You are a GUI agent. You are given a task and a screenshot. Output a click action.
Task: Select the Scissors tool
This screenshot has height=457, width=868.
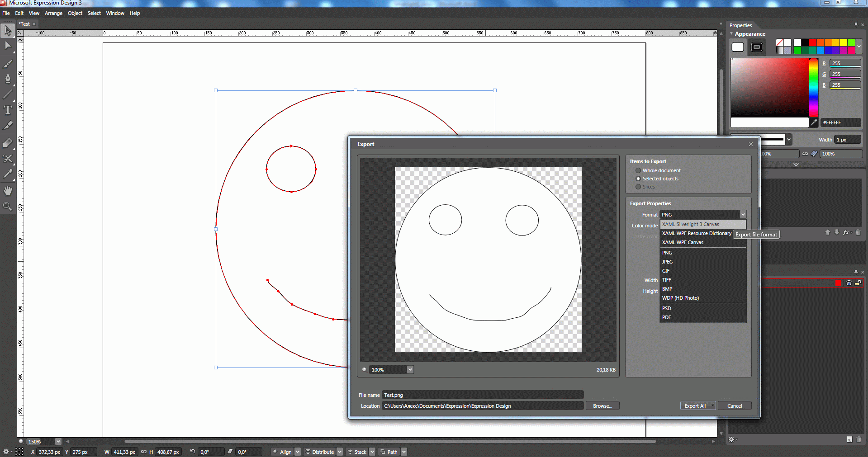coord(8,158)
